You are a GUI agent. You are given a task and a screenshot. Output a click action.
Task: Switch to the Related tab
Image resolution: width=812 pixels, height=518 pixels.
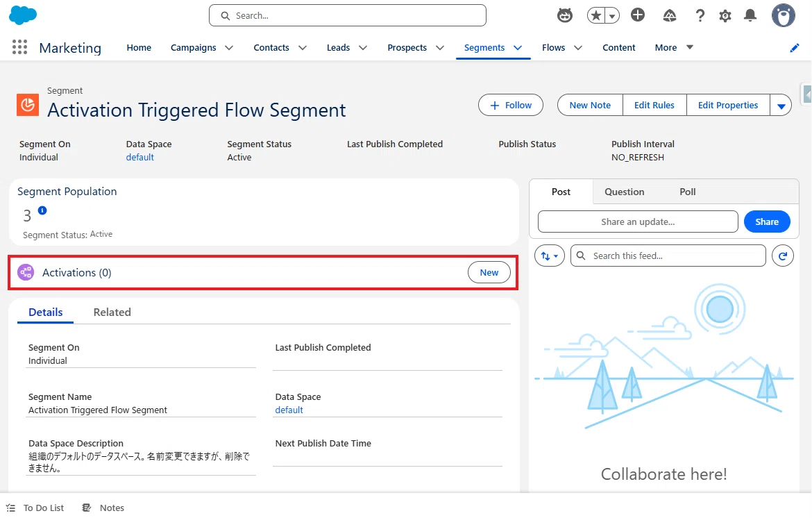(x=112, y=312)
